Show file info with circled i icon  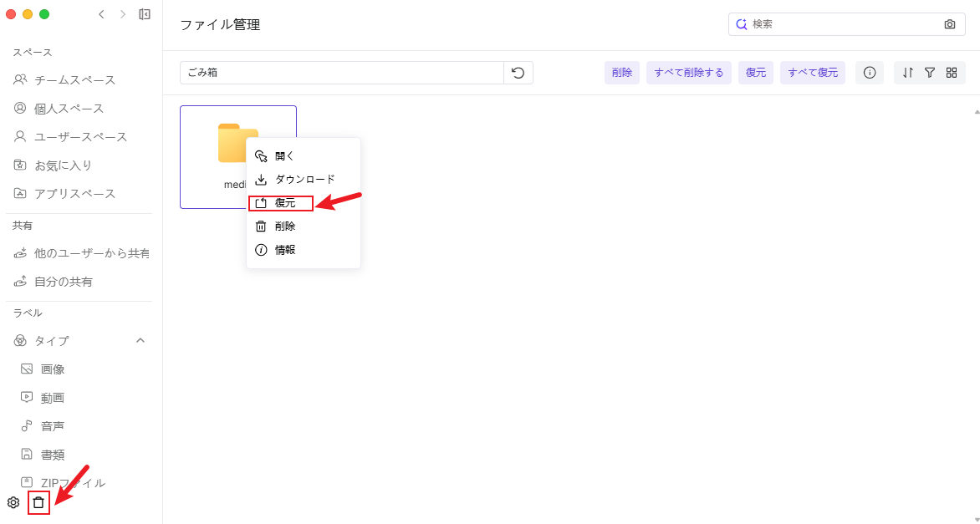(869, 73)
